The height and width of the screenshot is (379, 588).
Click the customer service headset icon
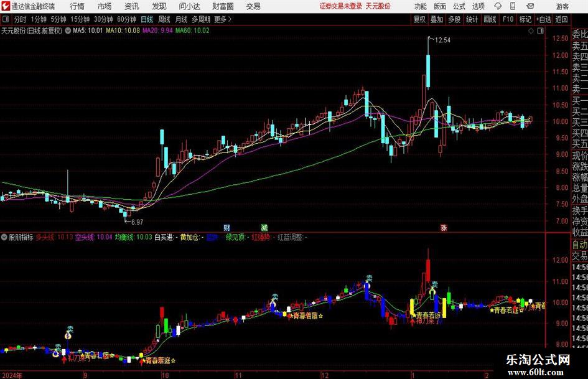tap(498, 6)
